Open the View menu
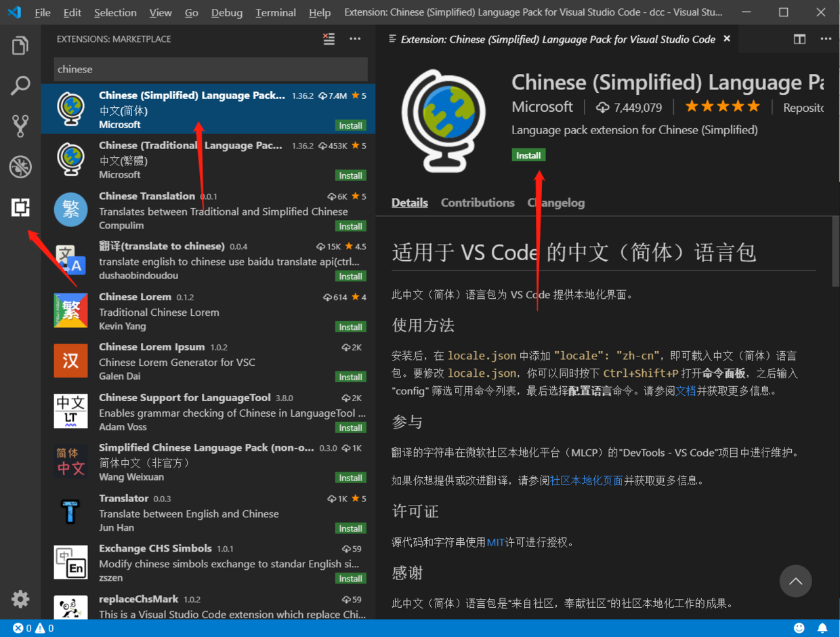 (161, 12)
